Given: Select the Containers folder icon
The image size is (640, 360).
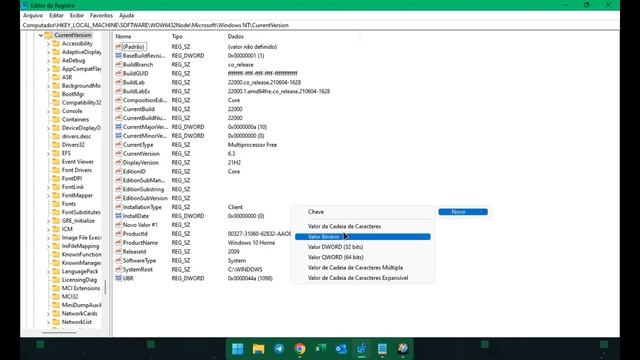Looking at the screenshot, I should [56, 119].
